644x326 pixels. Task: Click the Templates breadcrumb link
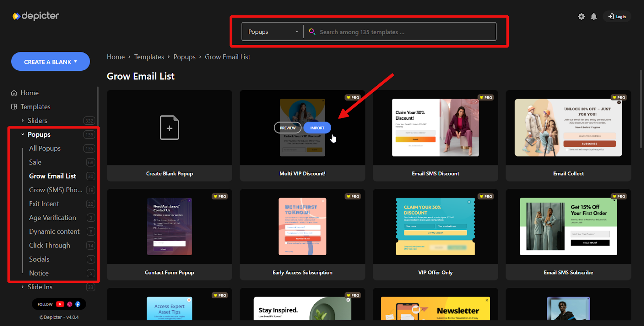tap(149, 57)
